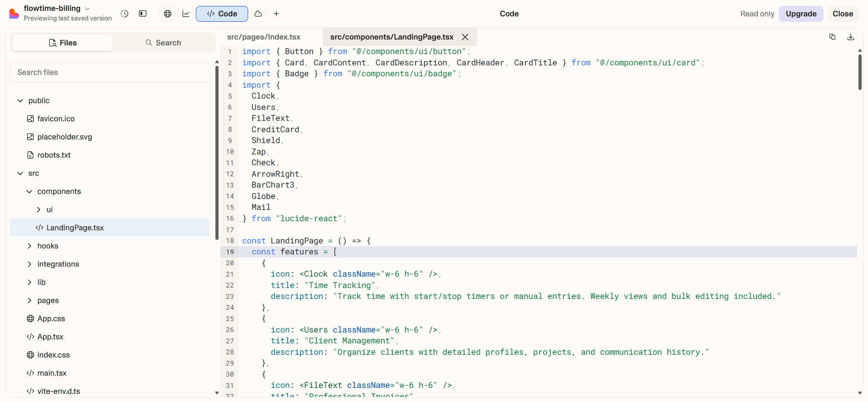Screen dimensions: 868x402
Task: Click the robots.txt document icon
Action: coord(30,155)
